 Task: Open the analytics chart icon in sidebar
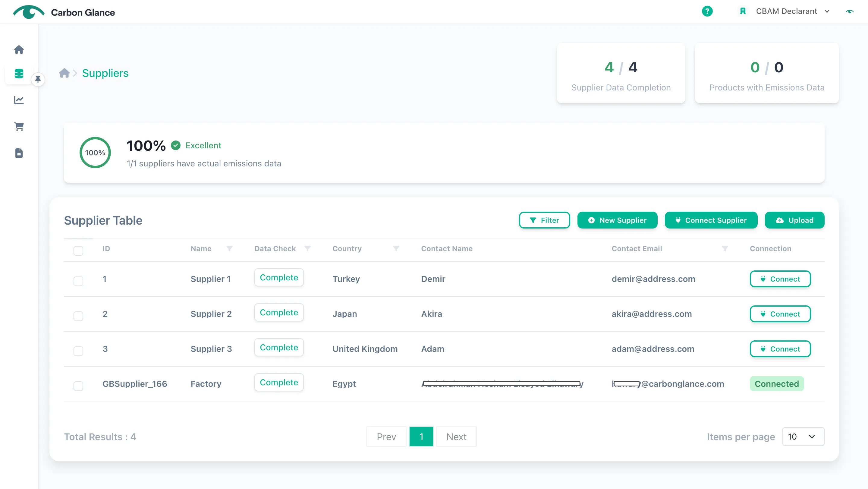point(19,100)
